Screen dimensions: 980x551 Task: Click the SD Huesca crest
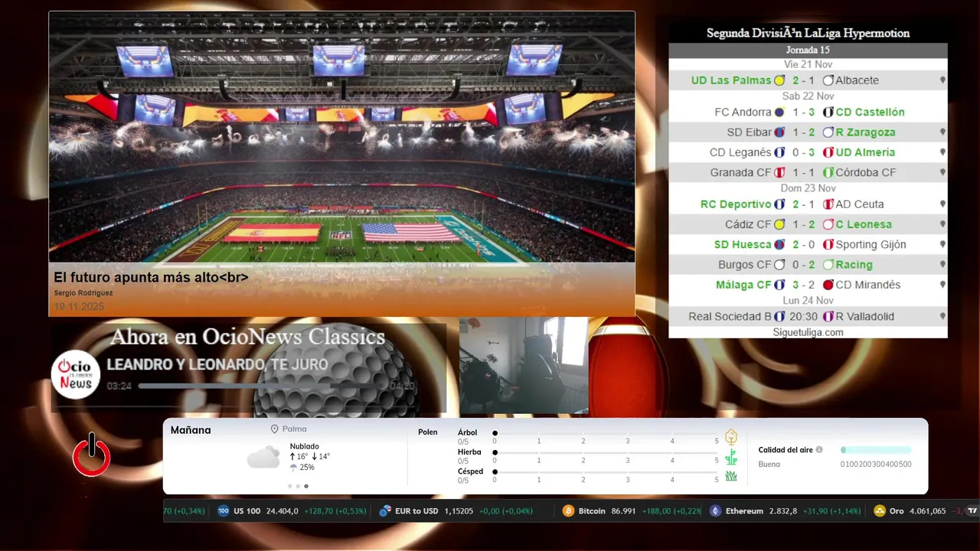point(779,245)
